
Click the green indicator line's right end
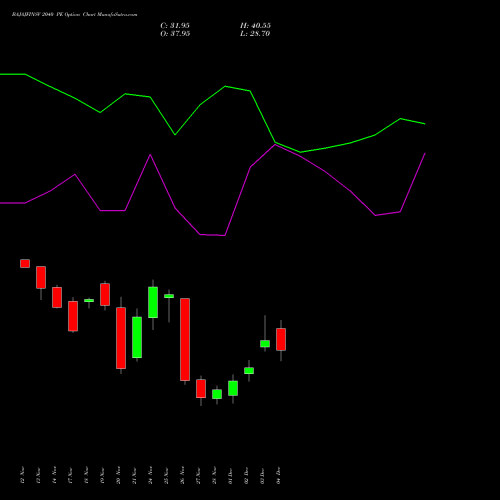[x=424, y=124]
